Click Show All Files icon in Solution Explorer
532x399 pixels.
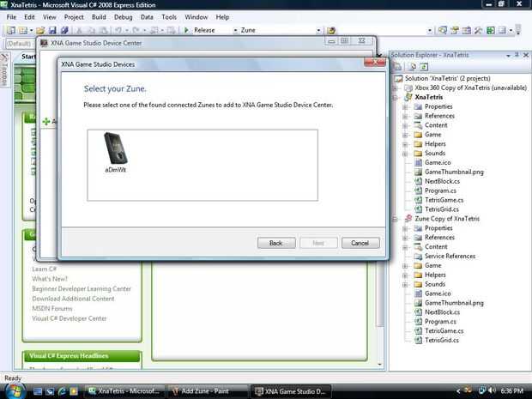point(413,67)
